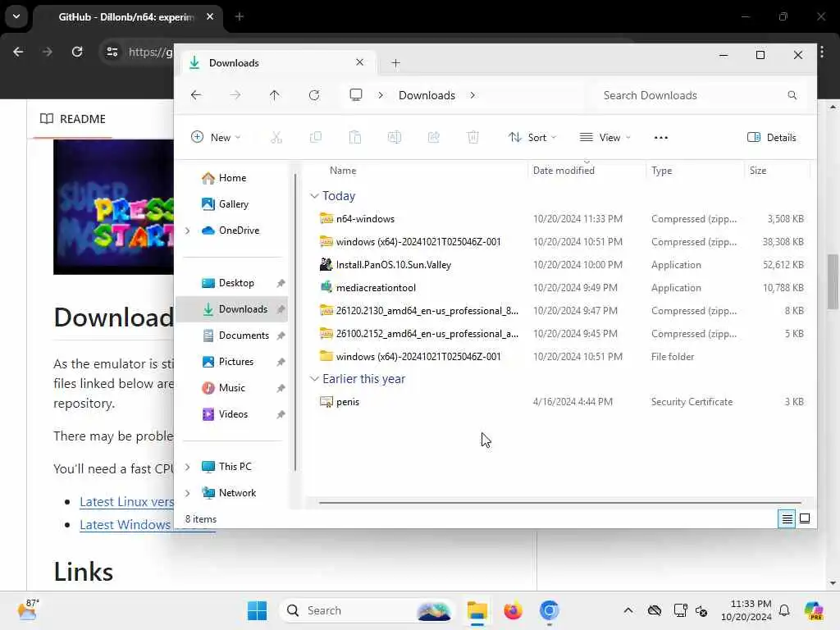
Task: Sort by the Date modified column header
Action: (564, 171)
